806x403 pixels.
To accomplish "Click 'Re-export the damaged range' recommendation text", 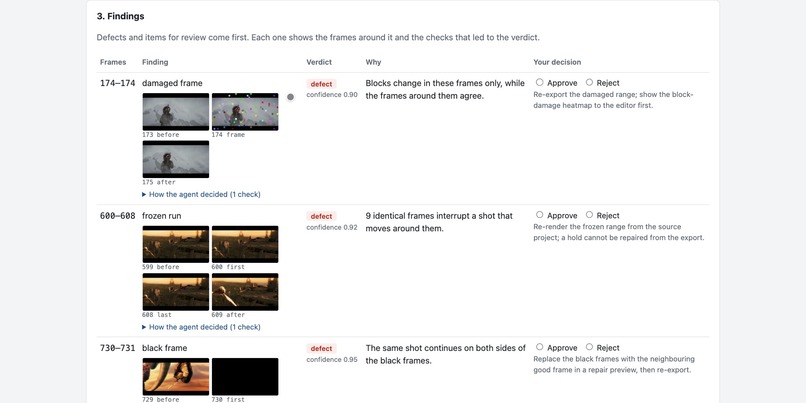I will click(614, 100).
